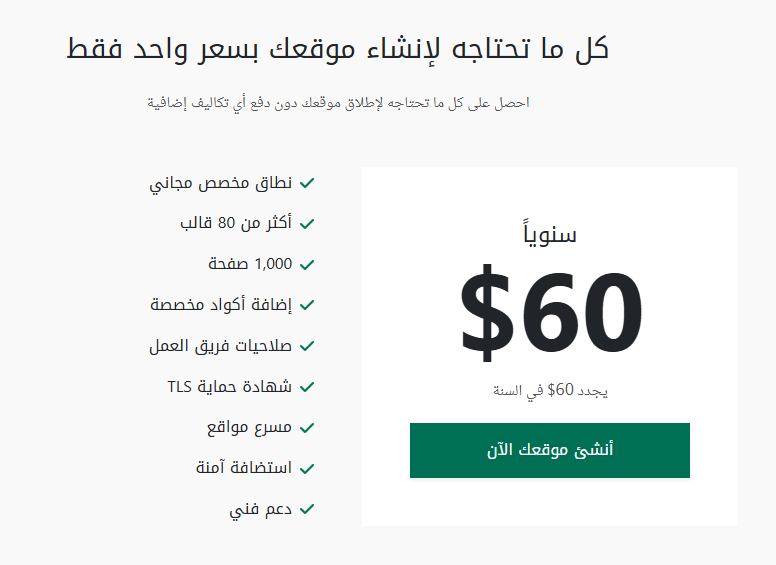776x565 pixels.
Task: Click the checkmark next to شهادة حماية TLS
Action: (307, 387)
